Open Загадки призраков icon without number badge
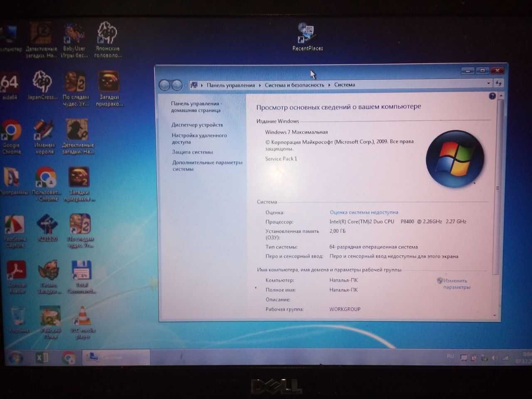This screenshot has height=399, width=532. click(109, 89)
